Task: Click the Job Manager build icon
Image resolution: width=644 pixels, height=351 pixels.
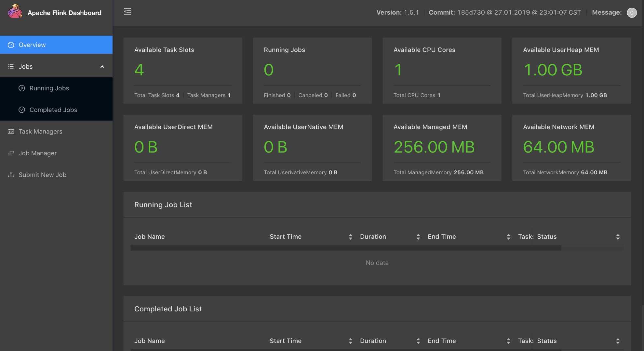Action: click(x=11, y=153)
